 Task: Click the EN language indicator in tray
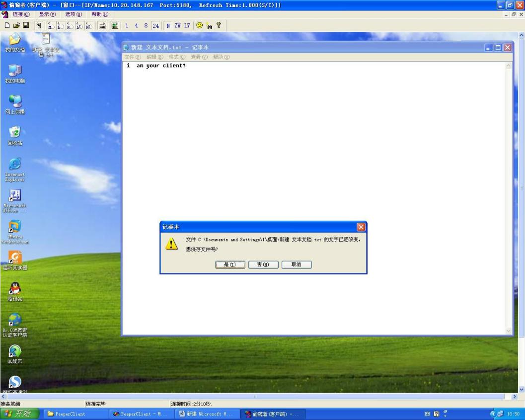[x=427, y=414]
